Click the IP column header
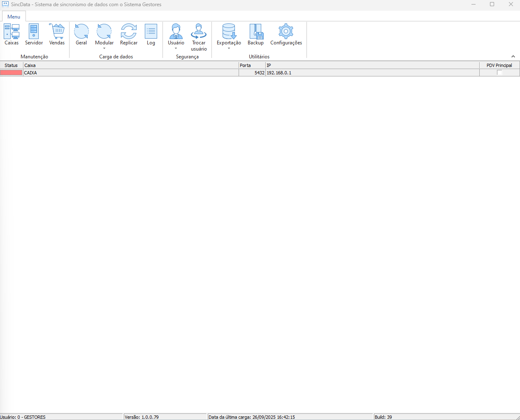This screenshot has height=420, width=520. coord(372,65)
